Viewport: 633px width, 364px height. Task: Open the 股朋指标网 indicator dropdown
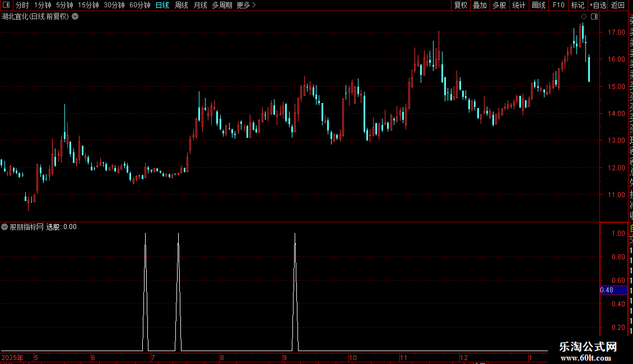(x=4, y=227)
